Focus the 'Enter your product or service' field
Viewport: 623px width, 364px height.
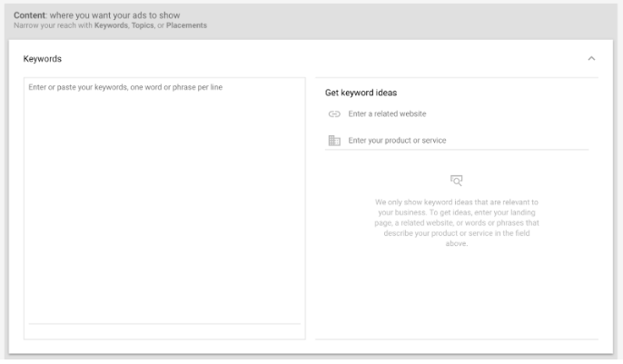coord(468,141)
